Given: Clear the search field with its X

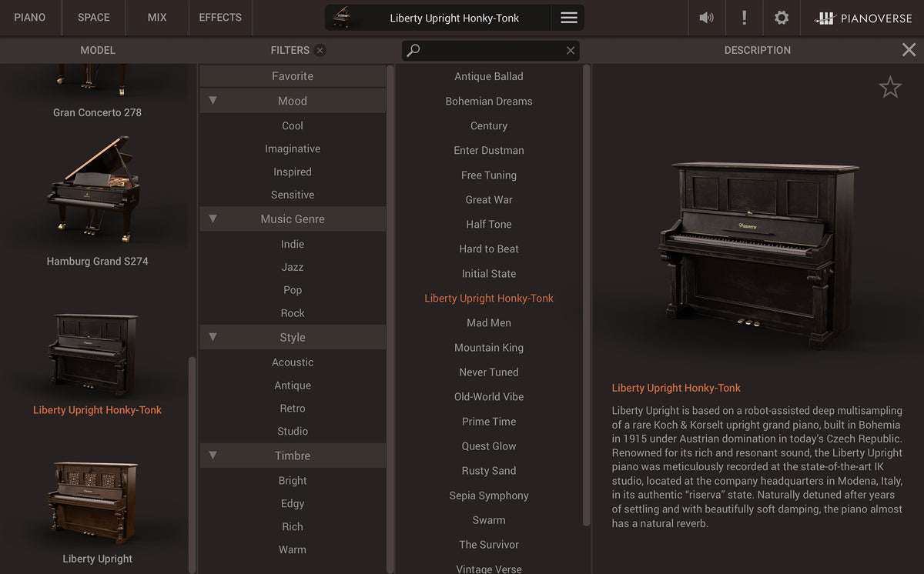Looking at the screenshot, I should pyautogui.click(x=571, y=50).
